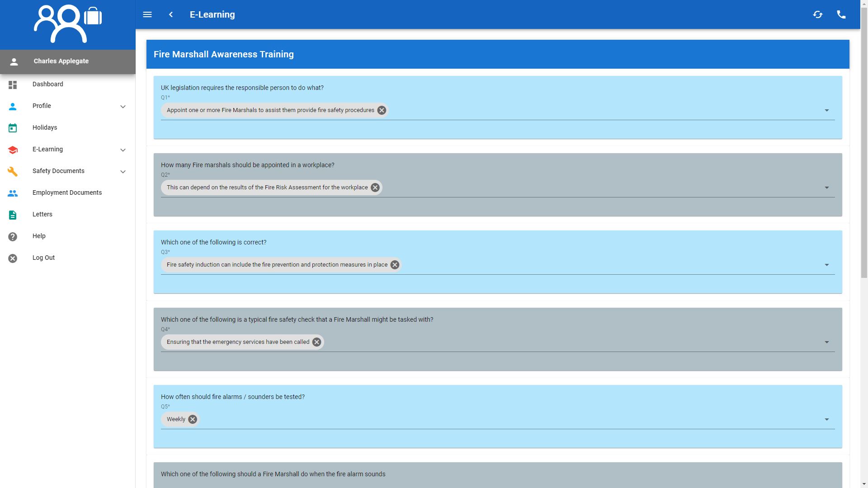Click question text 'Which one of the following is correct?'
Image resolution: width=868 pixels, height=488 pixels.
click(213, 242)
